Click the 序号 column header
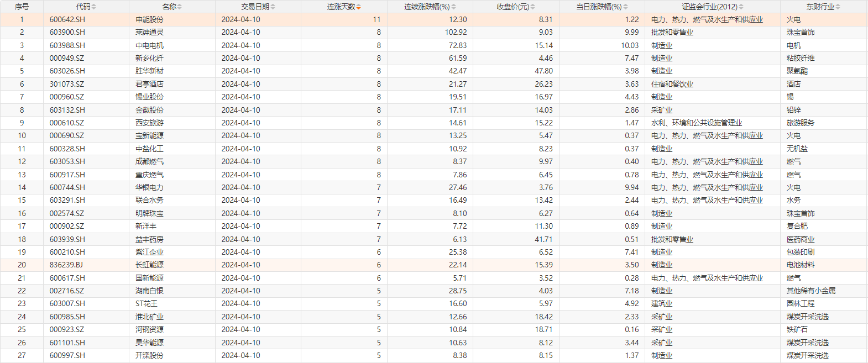868x363 pixels. [22, 7]
